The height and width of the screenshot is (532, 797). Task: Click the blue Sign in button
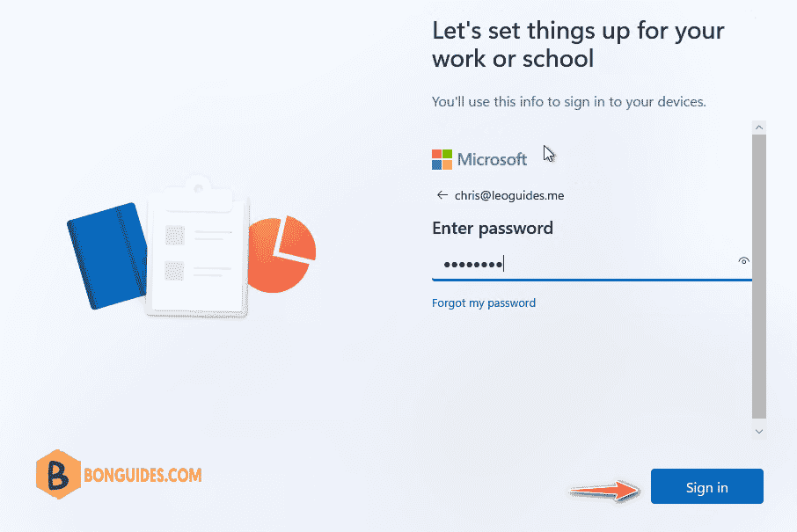tap(707, 486)
